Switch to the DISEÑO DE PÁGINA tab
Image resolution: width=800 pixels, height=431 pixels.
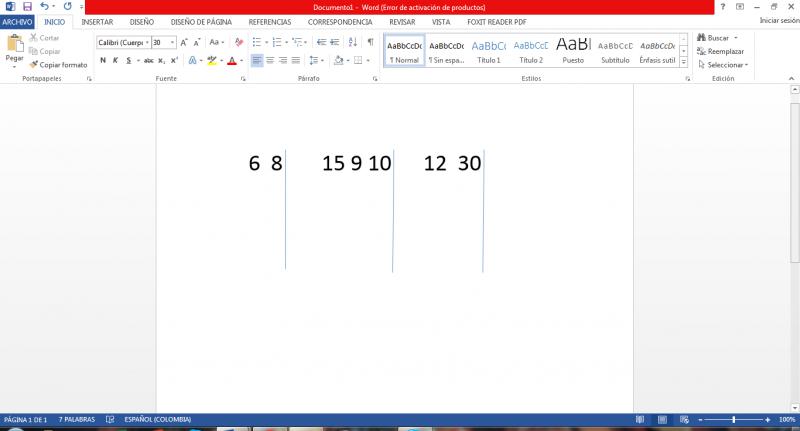coord(201,22)
